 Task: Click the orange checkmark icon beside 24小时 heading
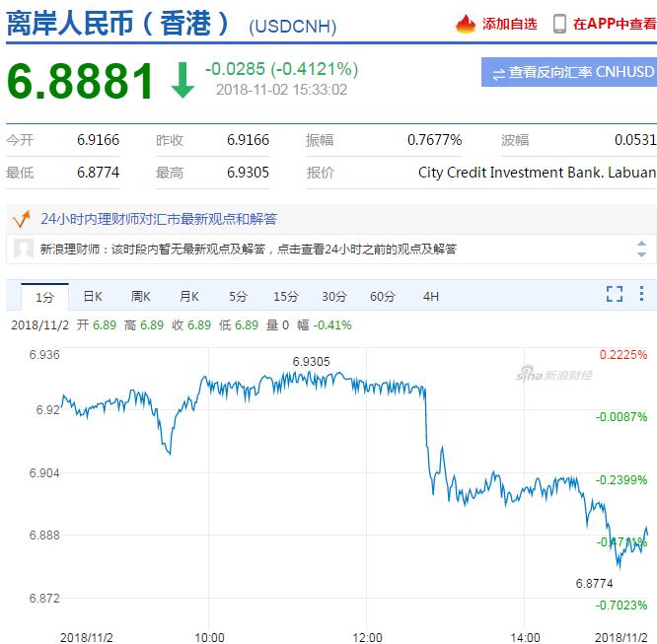[x=21, y=218]
